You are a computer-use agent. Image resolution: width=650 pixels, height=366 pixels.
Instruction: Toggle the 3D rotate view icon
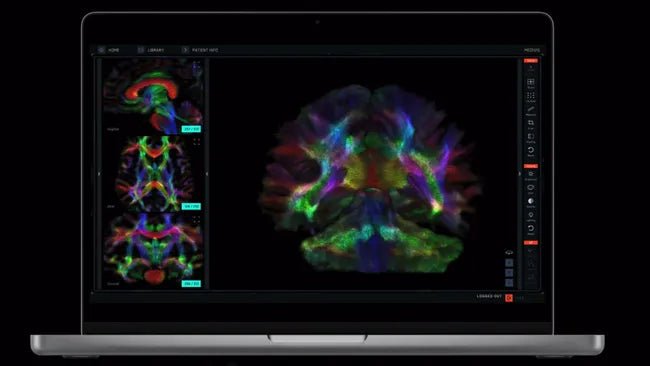click(509, 252)
